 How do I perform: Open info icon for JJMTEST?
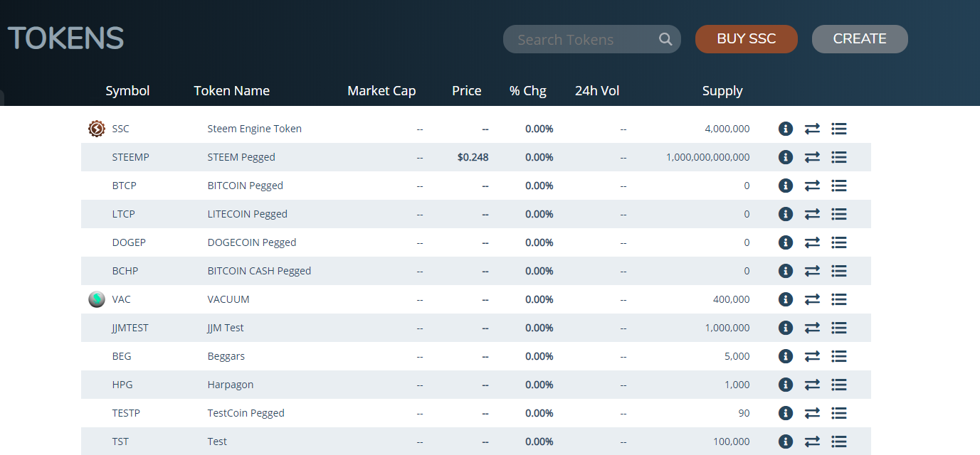[x=786, y=328]
